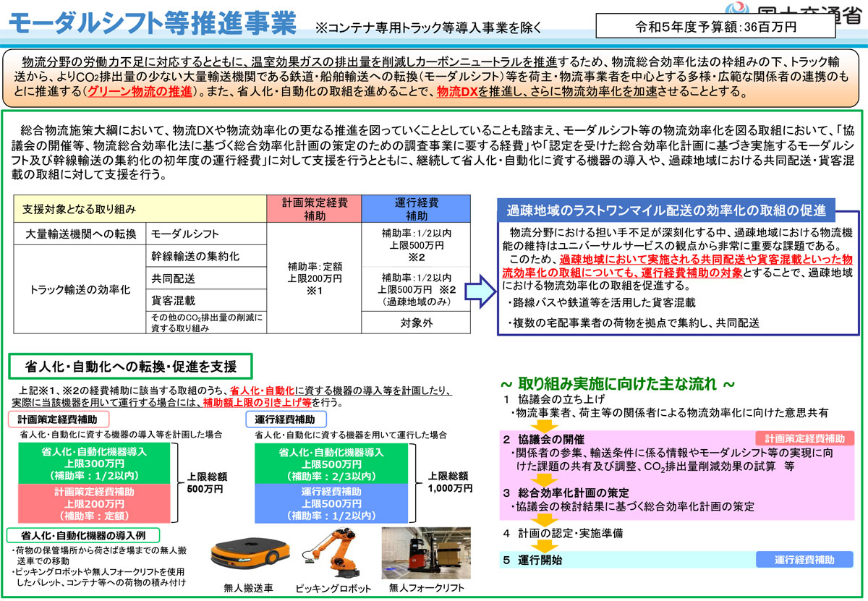Select the トラック輸送の効率化 table cell

coord(81,290)
